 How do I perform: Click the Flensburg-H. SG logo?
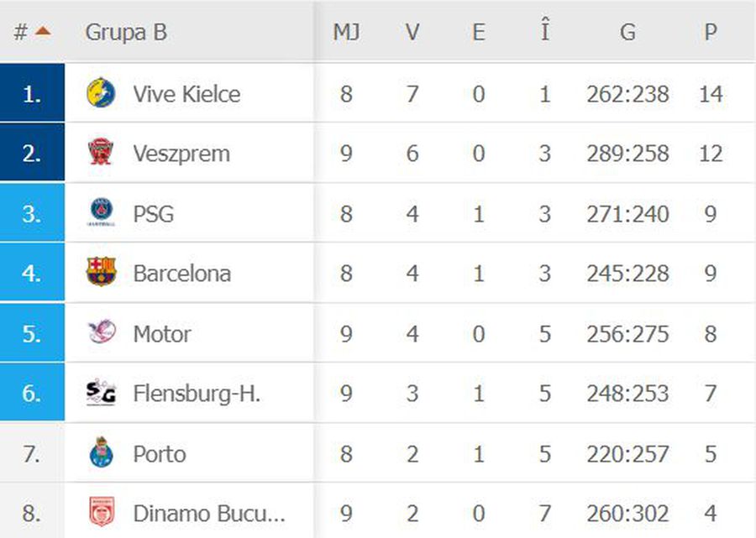click(x=101, y=393)
